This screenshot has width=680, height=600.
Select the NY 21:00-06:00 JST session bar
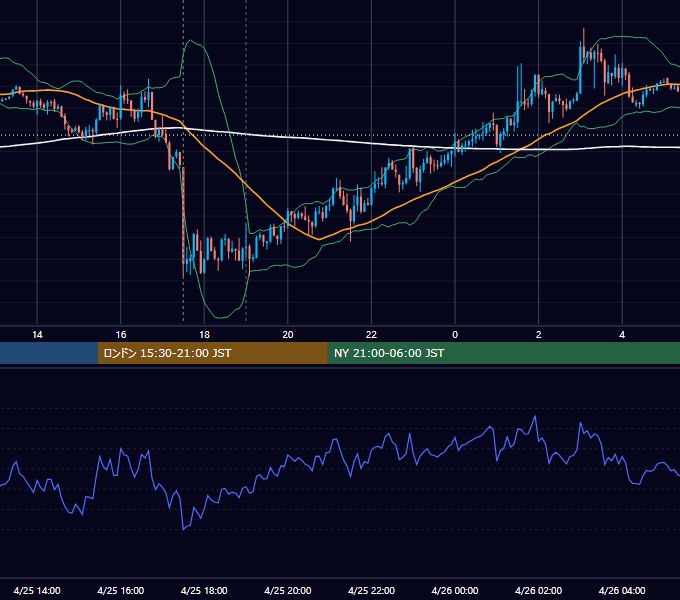tap(503, 353)
